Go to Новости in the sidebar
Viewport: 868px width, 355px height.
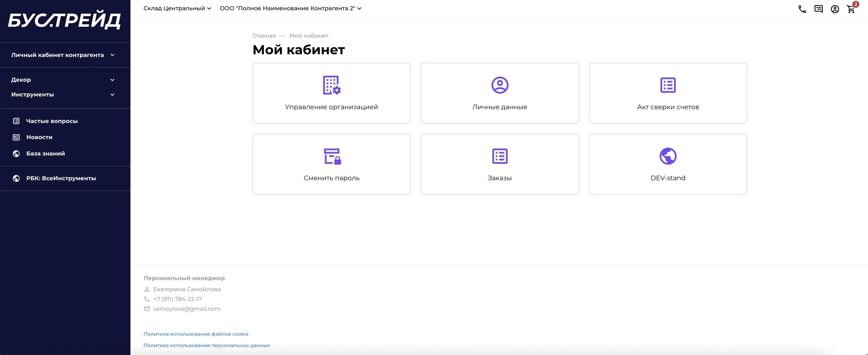click(x=39, y=137)
